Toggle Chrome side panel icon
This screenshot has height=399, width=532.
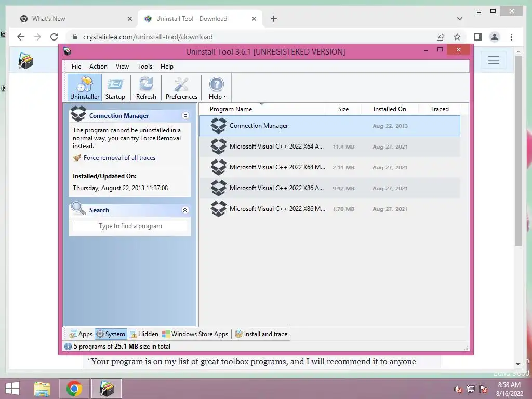[x=478, y=37]
